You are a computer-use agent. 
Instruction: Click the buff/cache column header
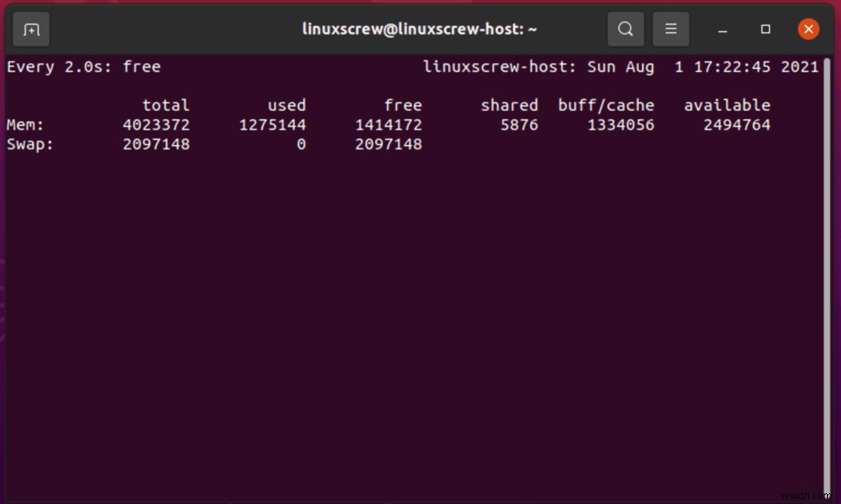point(606,105)
